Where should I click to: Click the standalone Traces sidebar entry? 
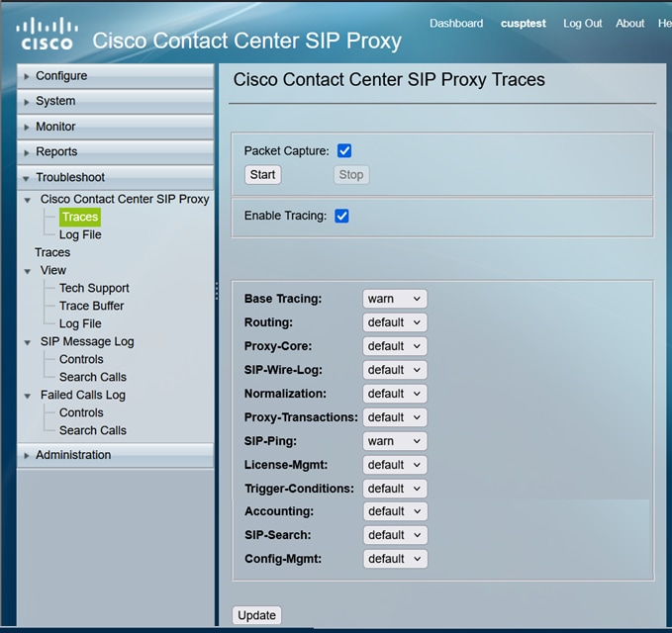click(x=52, y=252)
